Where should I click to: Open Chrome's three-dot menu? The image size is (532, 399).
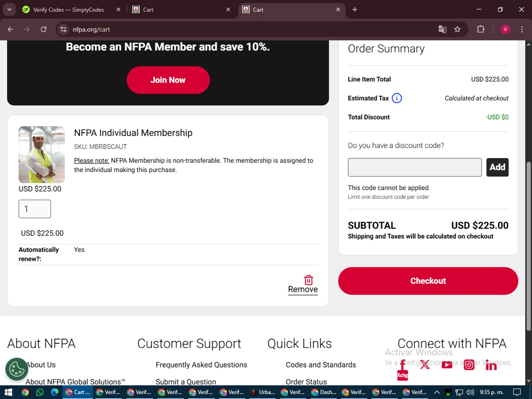(x=522, y=29)
